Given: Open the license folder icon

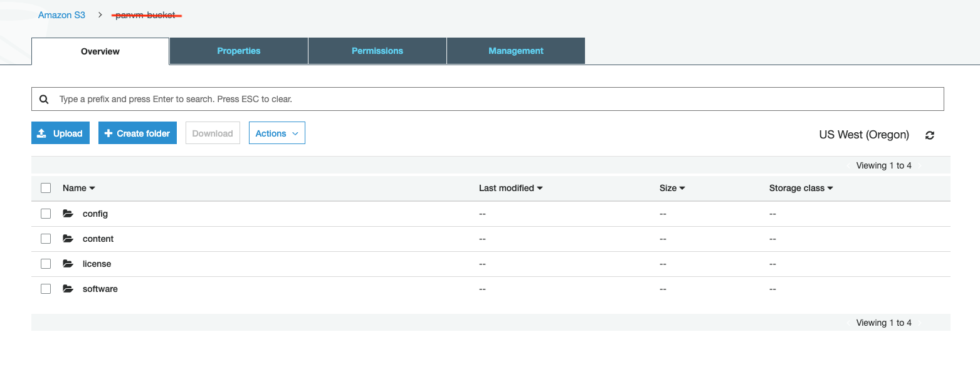Looking at the screenshot, I should click(68, 263).
